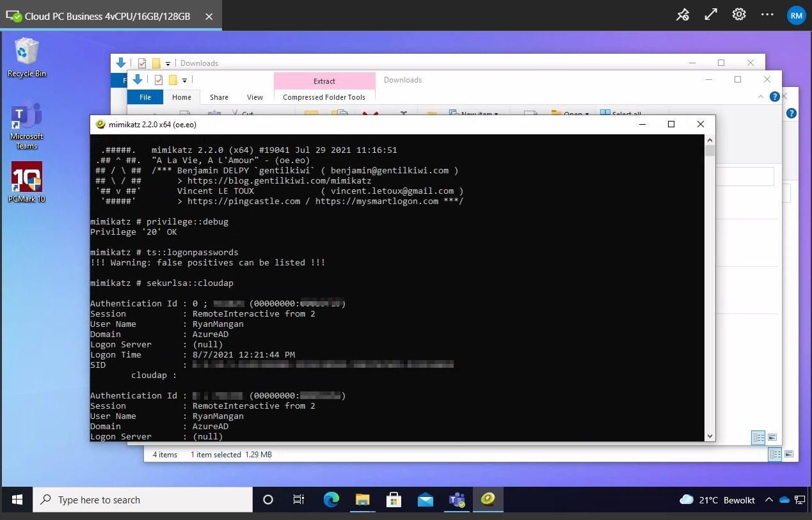Image resolution: width=812 pixels, height=520 pixels.
Task: Click the blog.gentilkiwi.com/mimikatz URL text
Action: click(x=279, y=180)
